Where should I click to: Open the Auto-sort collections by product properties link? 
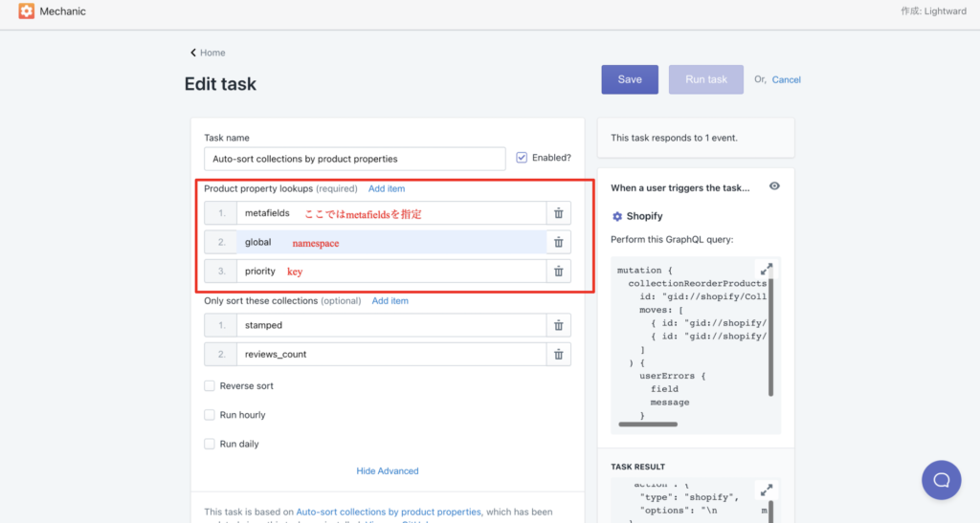tap(389, 512)
